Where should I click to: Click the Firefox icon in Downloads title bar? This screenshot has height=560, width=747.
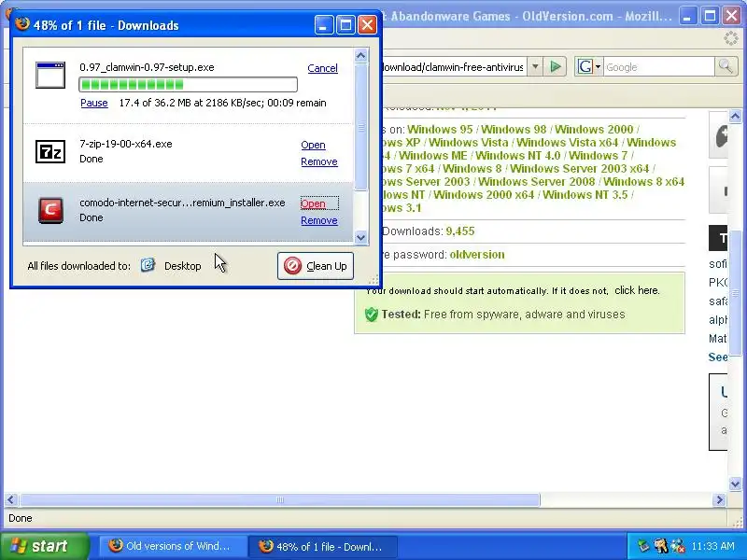click(x=21, y=24)
